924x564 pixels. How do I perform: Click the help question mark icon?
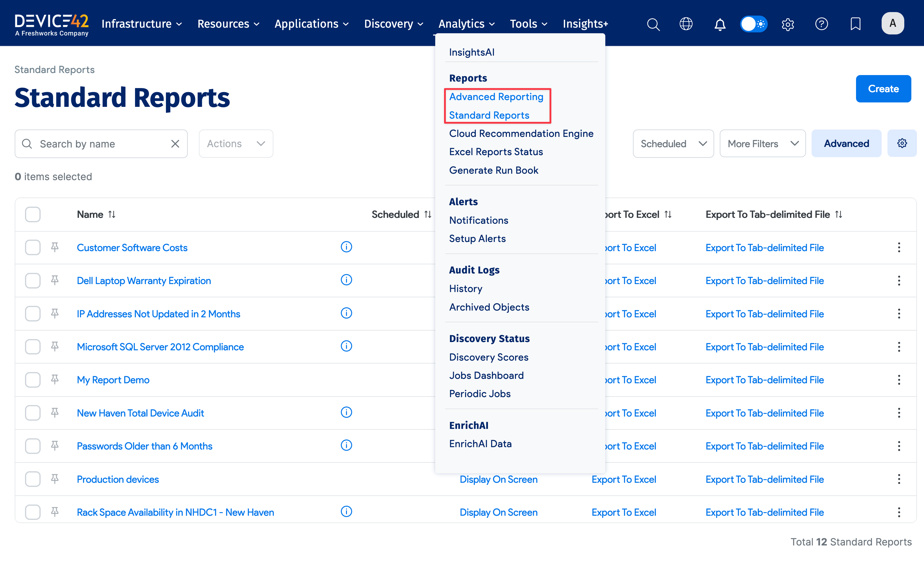click(821, 24)
